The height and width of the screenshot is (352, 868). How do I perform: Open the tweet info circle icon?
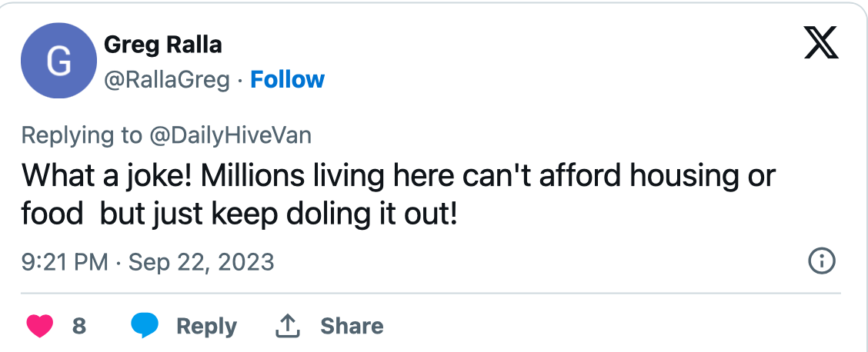click(x=822, y=262)
